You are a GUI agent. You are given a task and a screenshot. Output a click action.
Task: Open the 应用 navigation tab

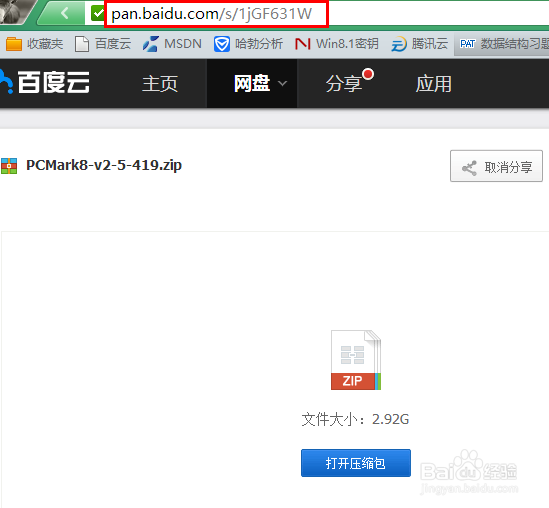[433, 84]
